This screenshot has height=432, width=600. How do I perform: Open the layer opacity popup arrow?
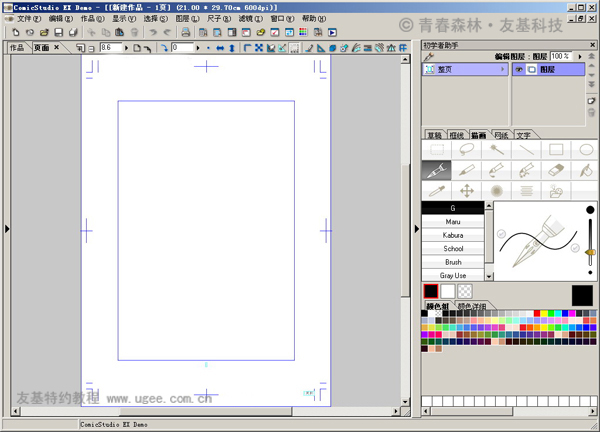point(579,57)
